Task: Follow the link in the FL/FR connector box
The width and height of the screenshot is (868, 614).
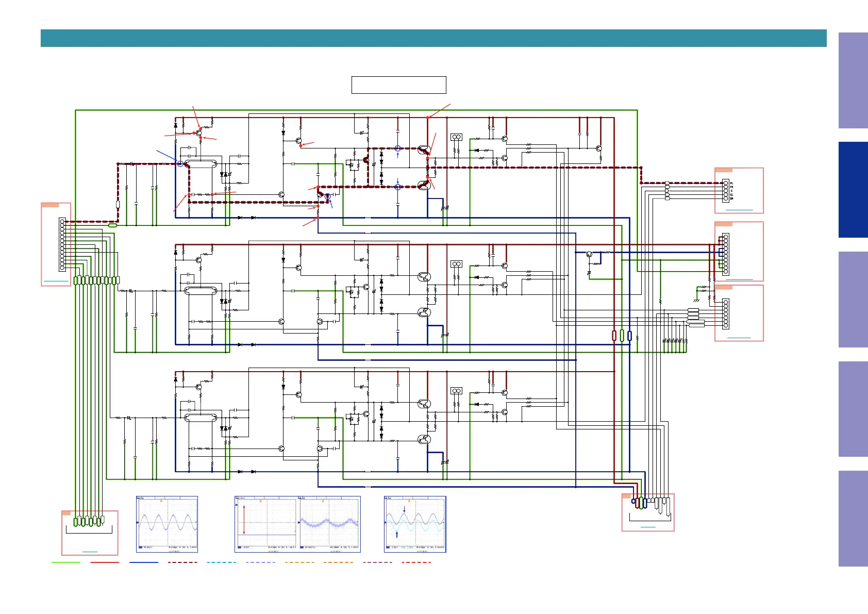Action: pyautogui.click(x=739, y=210)
